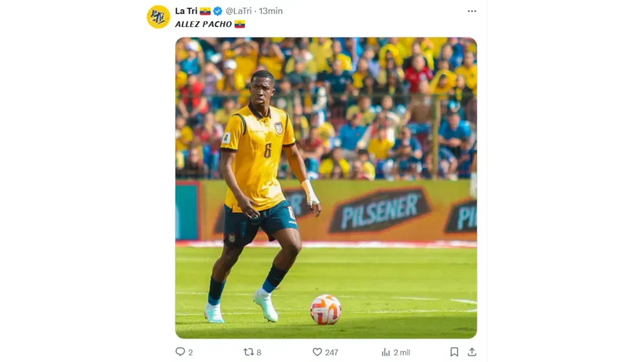Click the La Tri display name
The height and width of the screenshot is (362, 644).
(x=186, y=11)
